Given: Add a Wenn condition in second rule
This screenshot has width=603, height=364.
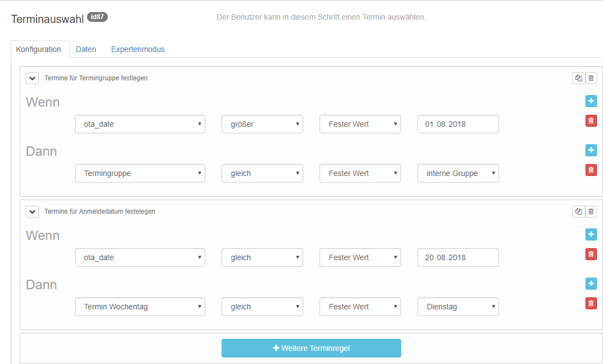Looking at the screenshot, I should point(591,234).
